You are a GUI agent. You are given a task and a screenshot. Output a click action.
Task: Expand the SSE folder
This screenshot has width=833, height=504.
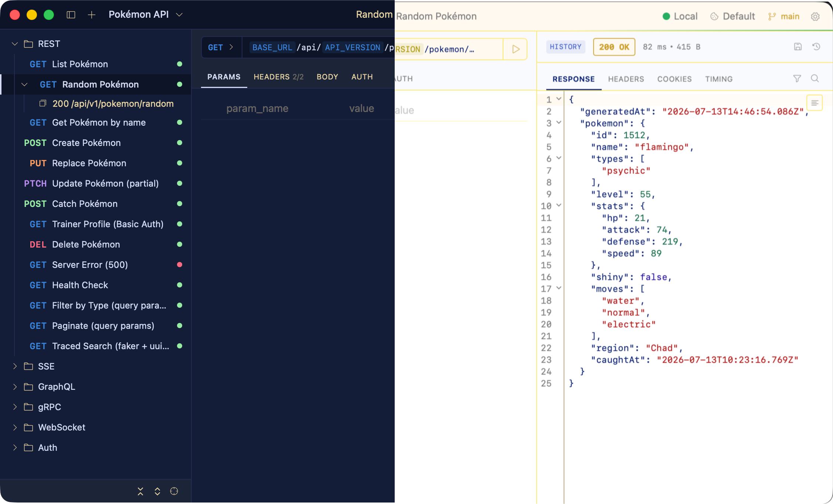point(15,366)
